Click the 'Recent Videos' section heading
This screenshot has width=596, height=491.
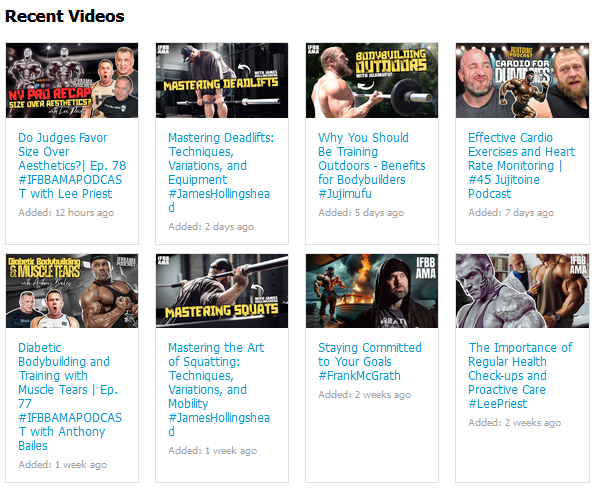click(x=65, y=16)
